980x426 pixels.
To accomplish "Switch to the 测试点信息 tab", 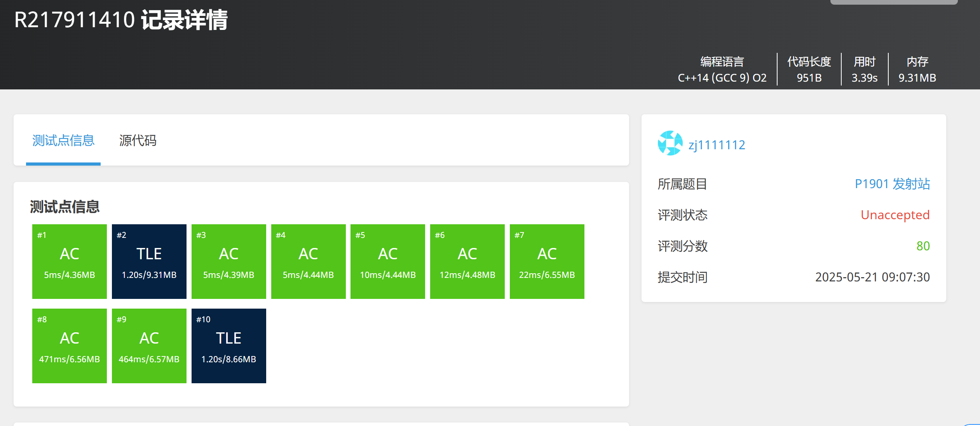I will point(63,140).
